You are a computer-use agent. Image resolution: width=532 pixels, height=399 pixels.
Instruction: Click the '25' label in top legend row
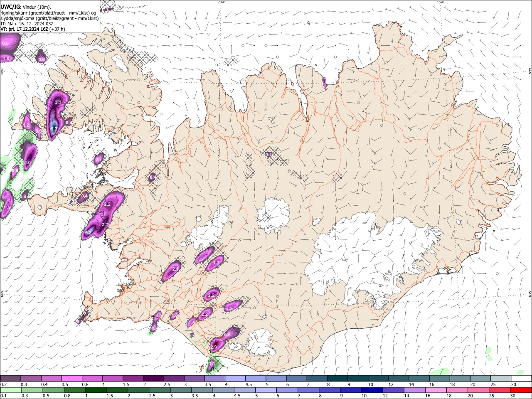click(493, 384)
